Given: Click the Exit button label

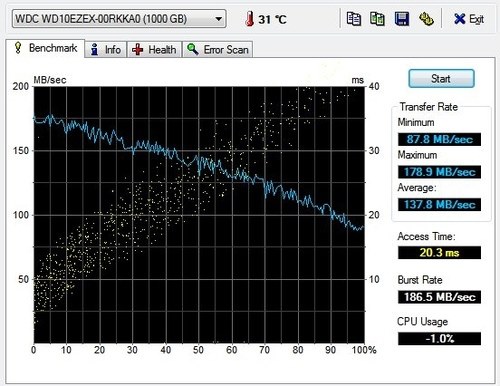Looking at the screenshot, I should pos(476,19).
